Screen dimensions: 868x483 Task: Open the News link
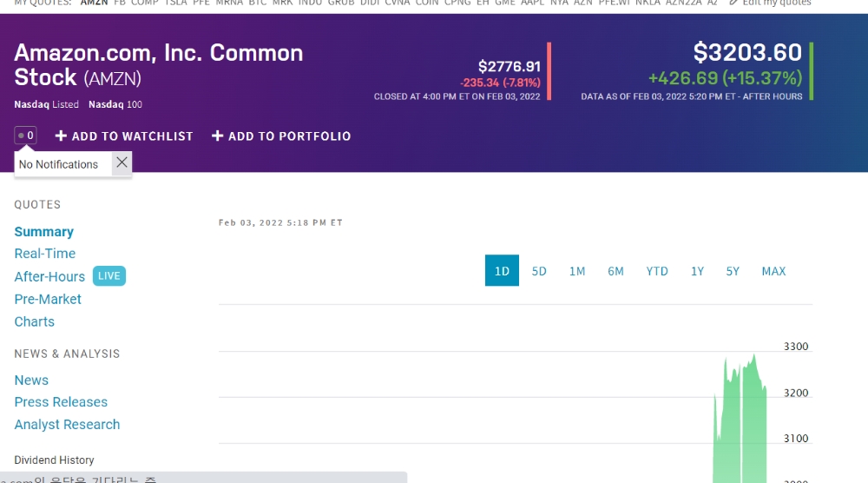[x=31, y=380]
